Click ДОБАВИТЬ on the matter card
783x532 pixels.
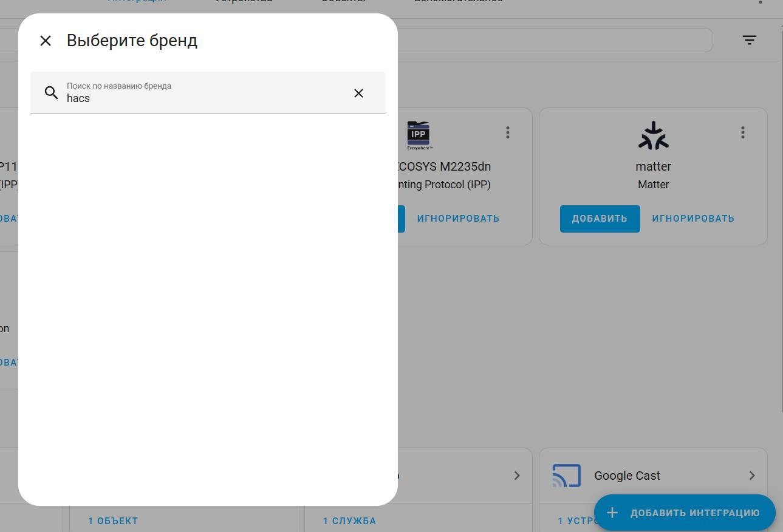600,219
